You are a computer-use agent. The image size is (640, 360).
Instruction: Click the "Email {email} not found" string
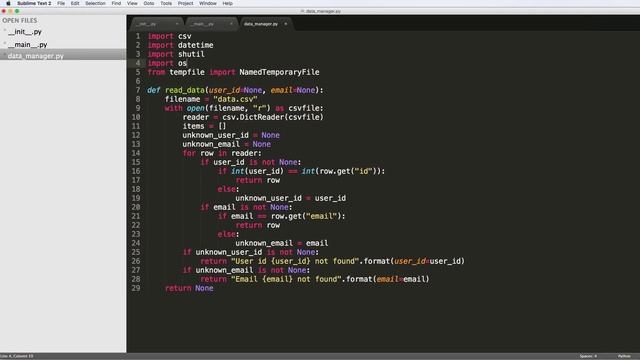(286, 279)
